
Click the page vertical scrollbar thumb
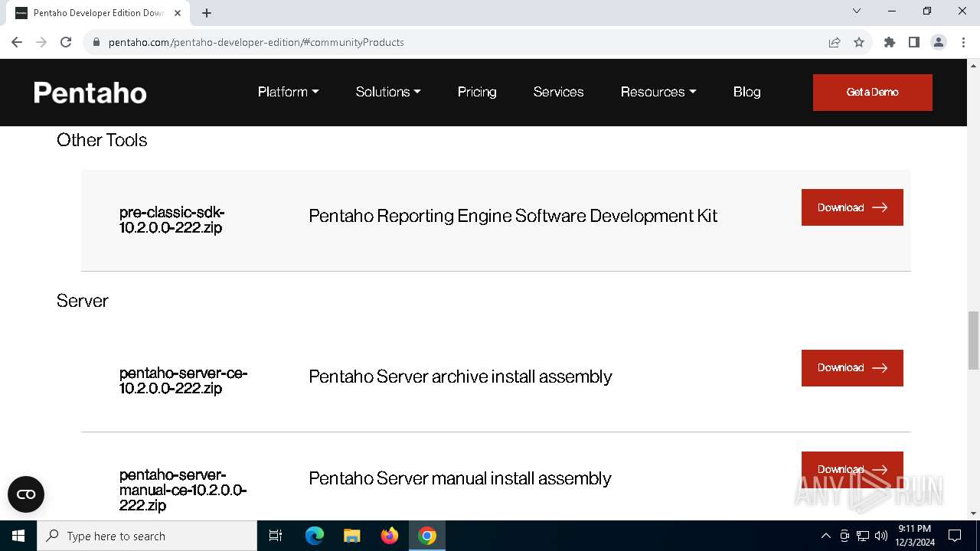click(x=973, y=335)
